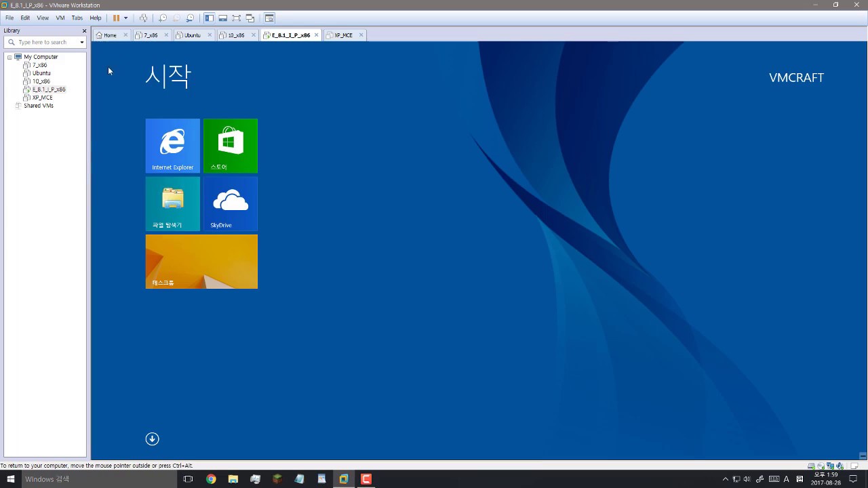Click the volume icon in system tray
868x488 pixels.
(748, 479)
